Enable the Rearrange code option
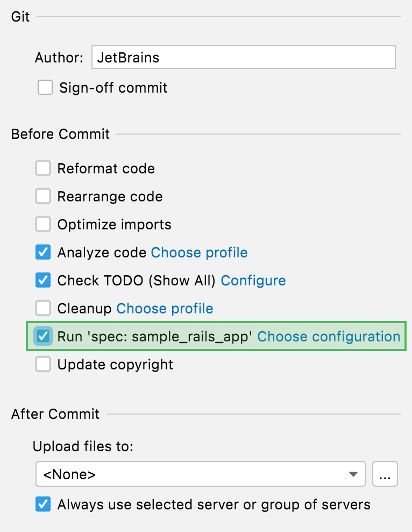 click(x=43, y=196)
